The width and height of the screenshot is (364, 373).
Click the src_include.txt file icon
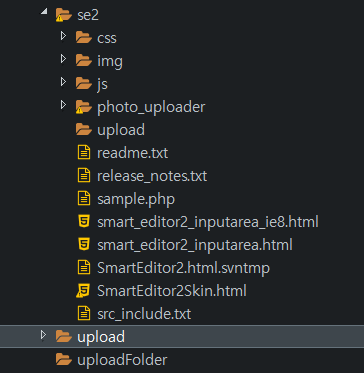click(x=84, y=314)
